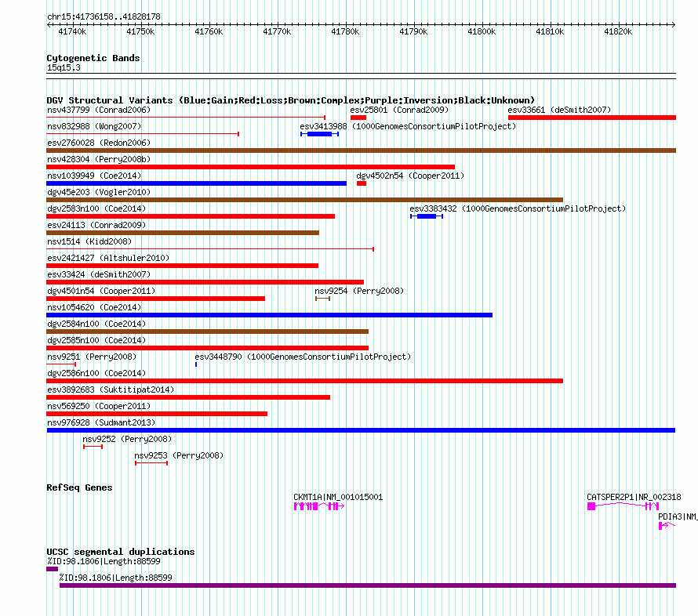Select the Cytogenetic Bands track title
Image resolution: width=698 pixels, height=616 pixels.
click(x=93, y=58)
